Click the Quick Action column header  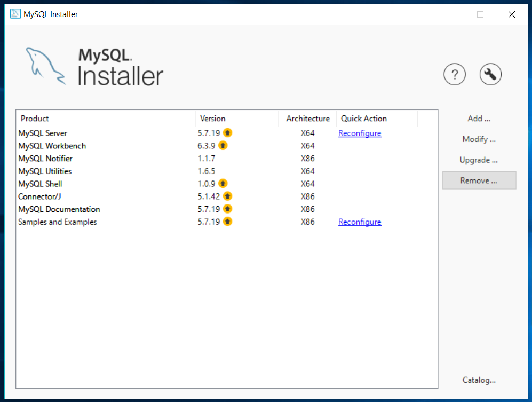(377, 119)
